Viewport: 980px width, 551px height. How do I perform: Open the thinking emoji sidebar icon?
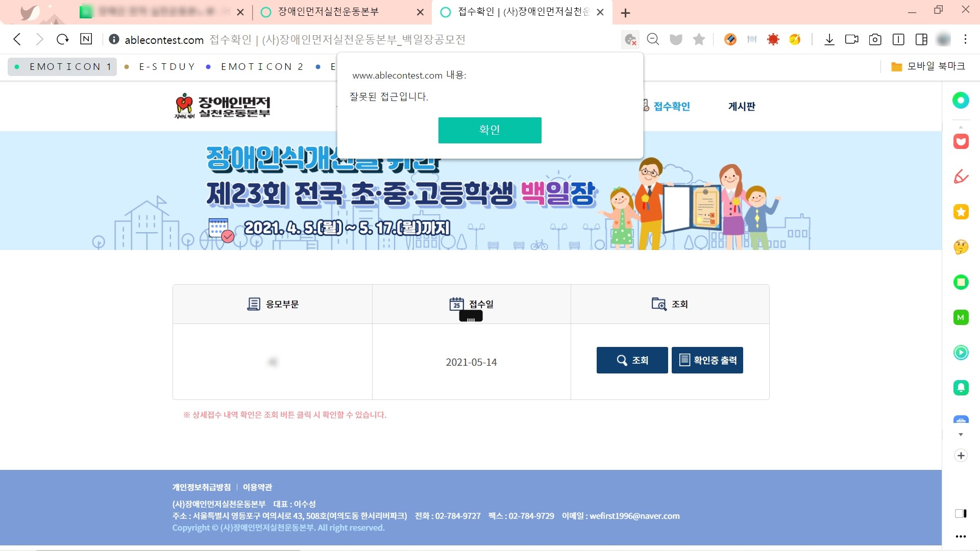pos(961,247)
